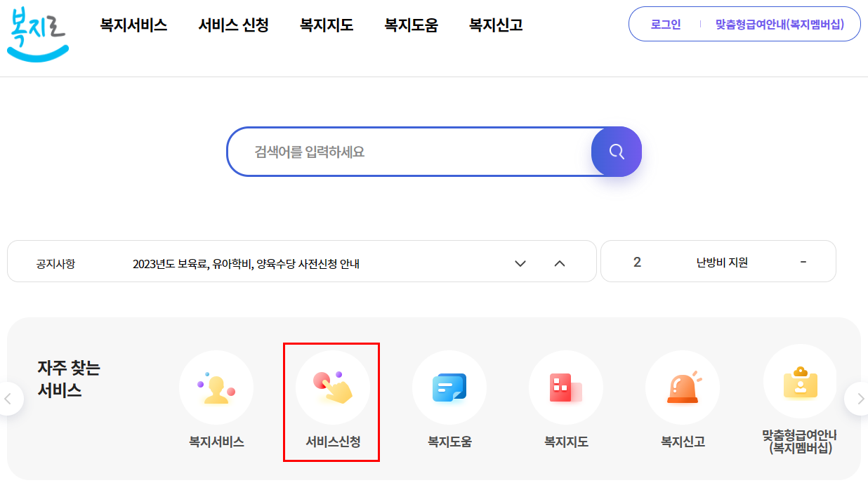Select the 복지지도 navigation menu entry
The height and width of the screenshot is (490, 868).
point(325,24)
